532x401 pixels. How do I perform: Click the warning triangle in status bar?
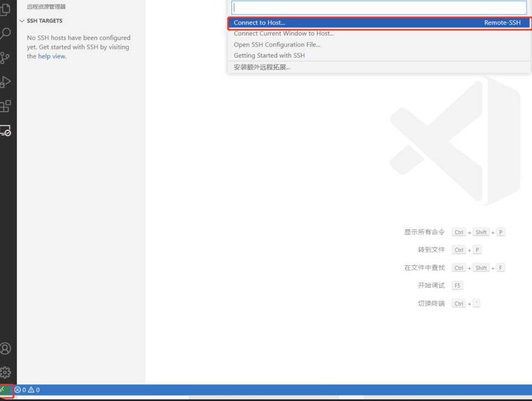tap(31, 390)
